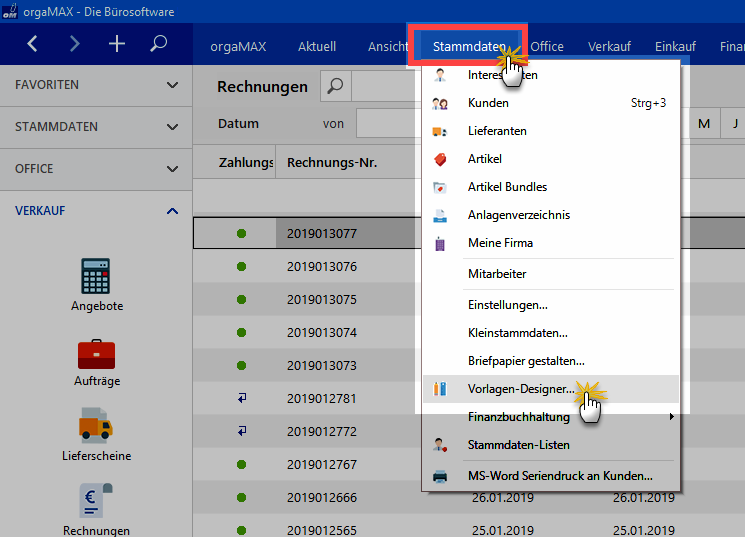
Task: Open Einstellungen... from the menu
Action: (551, 305)
